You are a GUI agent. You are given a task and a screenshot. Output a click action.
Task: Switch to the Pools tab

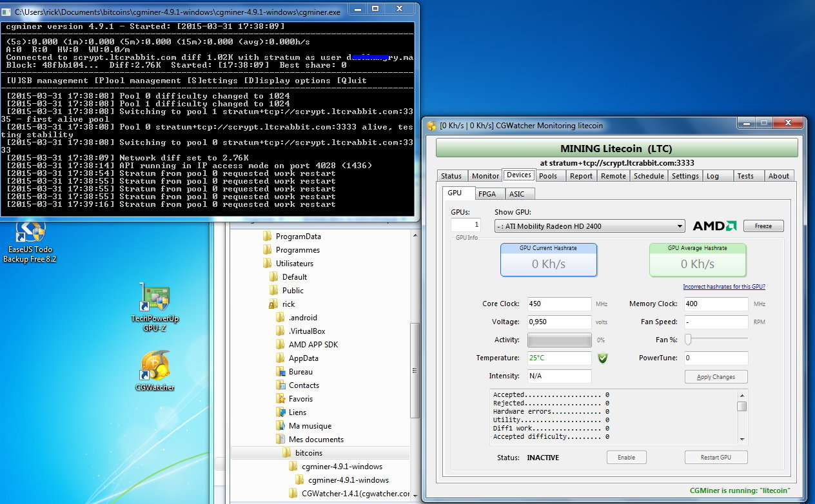[x=548, y=176]
